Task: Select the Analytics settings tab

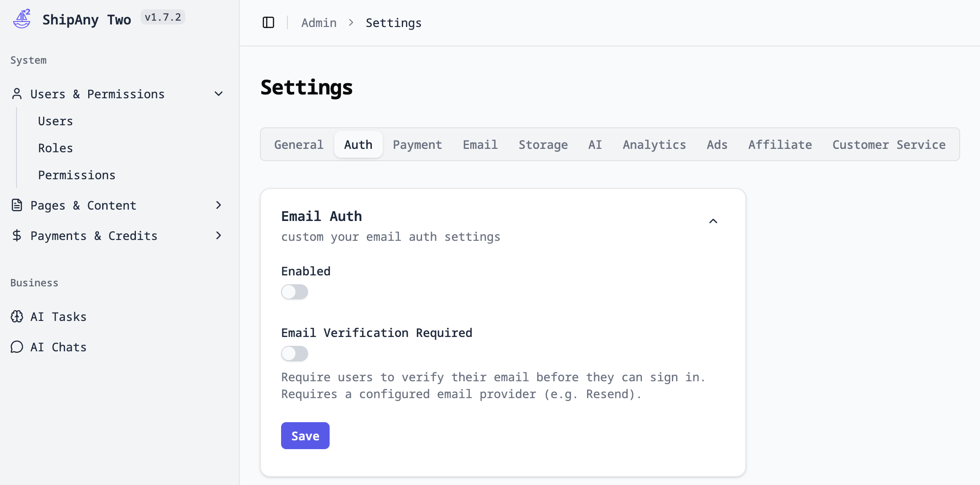Action: tap(654, 145)
